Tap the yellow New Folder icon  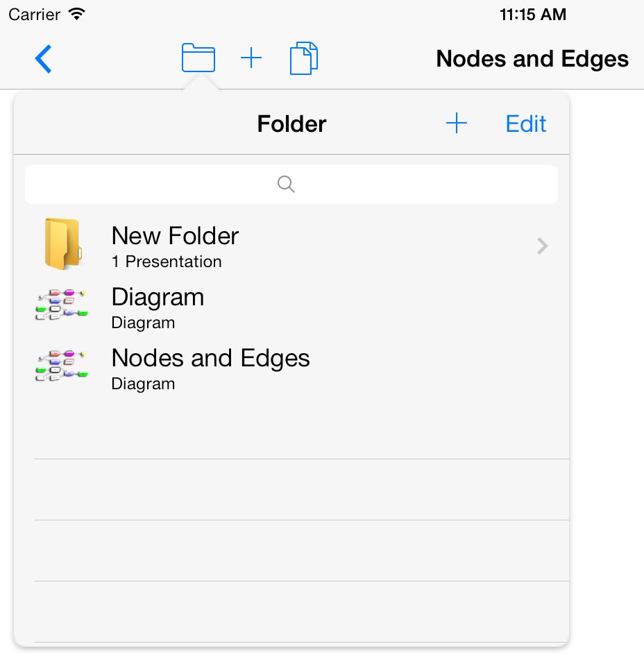(x=62, y=244)
